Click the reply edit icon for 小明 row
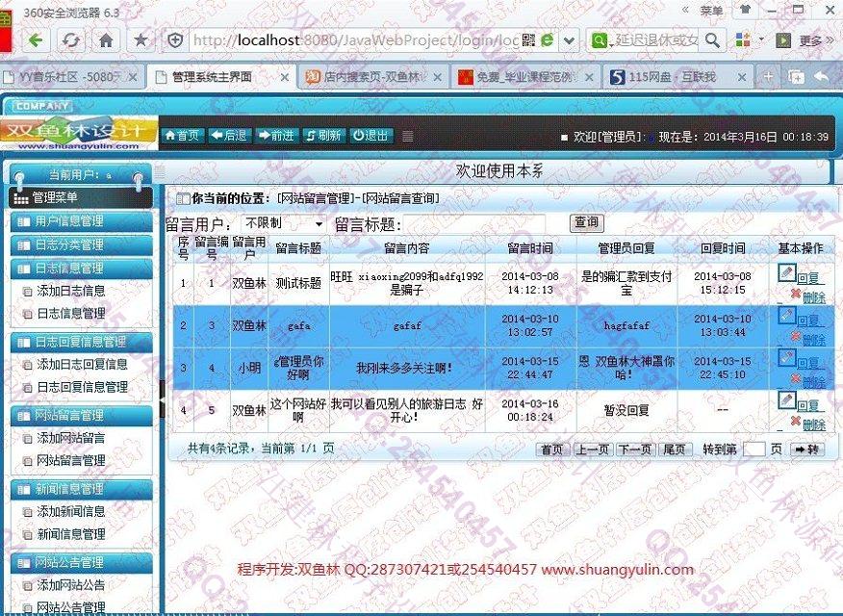This screenshot has height=616, width=843. (x=786, y=357)
